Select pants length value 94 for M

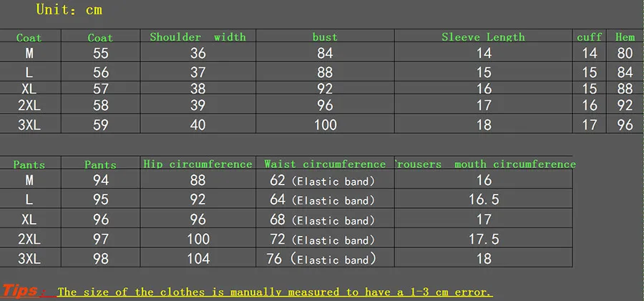point(101,180)
